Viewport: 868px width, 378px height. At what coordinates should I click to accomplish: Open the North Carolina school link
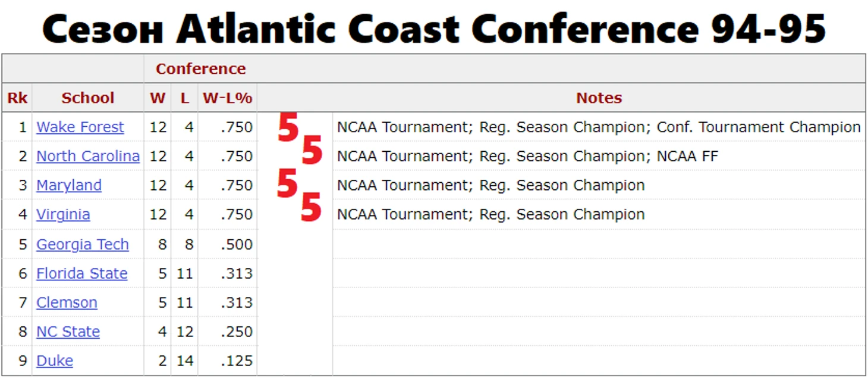[88, 156]
